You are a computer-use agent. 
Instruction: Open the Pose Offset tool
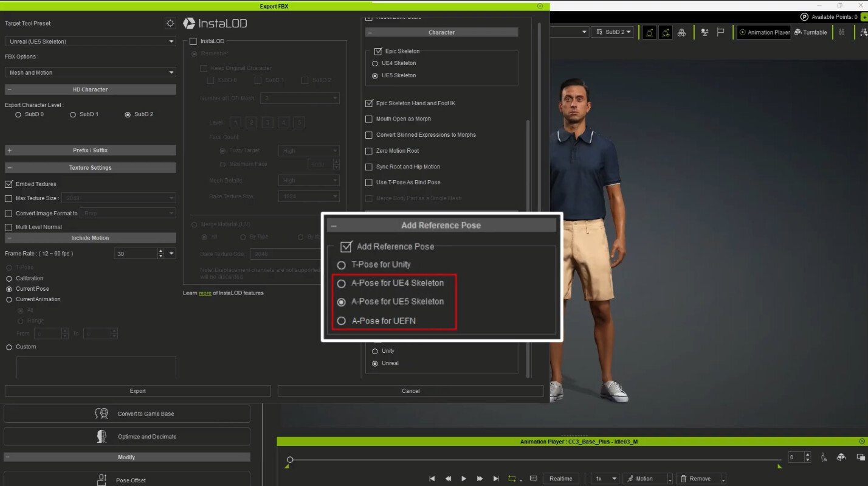127,480
